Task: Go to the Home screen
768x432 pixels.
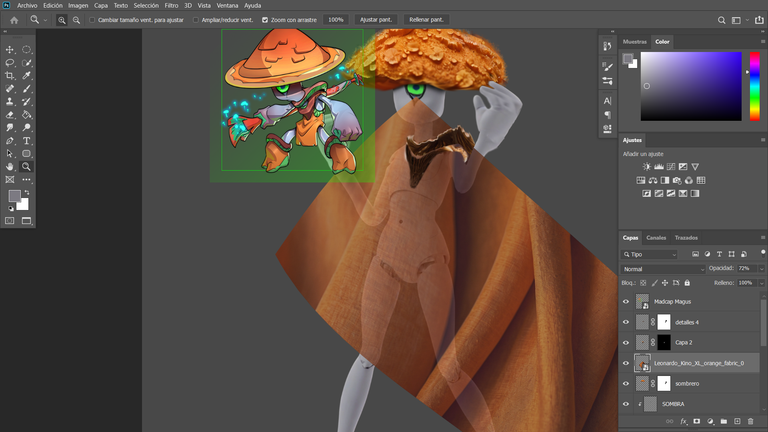Action: pos(14,20)
